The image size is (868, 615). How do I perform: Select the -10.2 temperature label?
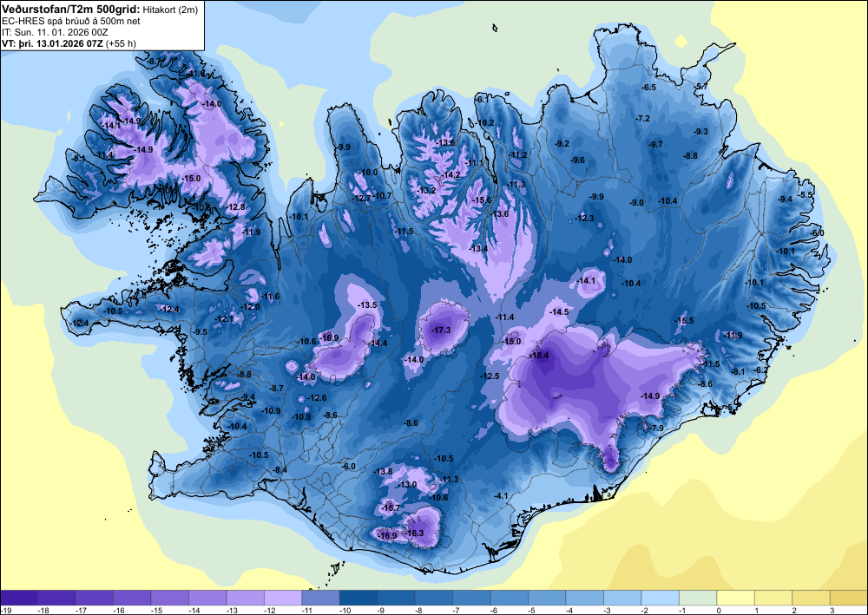pyautogui.click(x=485, y=123)
